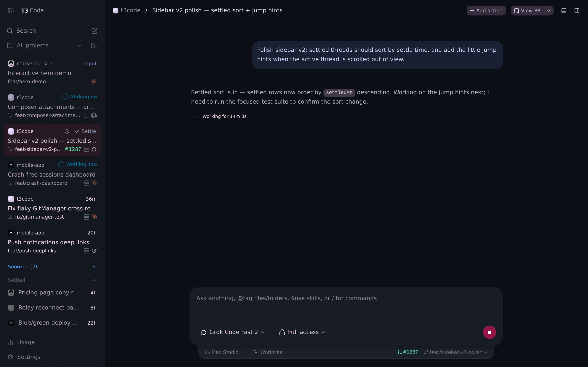Image resolution: width=588 pixels, height=367 pixels.
Task: Toggle the right side panel icon
Action: 577,11
